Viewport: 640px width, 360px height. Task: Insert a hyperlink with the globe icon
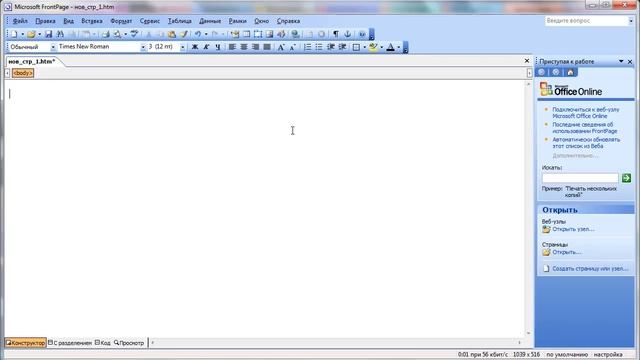[x=296, y=34]
